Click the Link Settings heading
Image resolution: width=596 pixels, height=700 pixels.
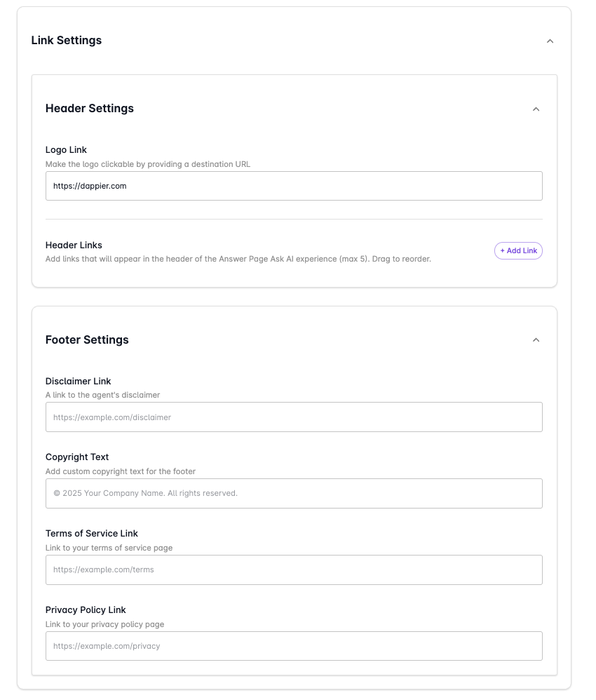point(67,40)
